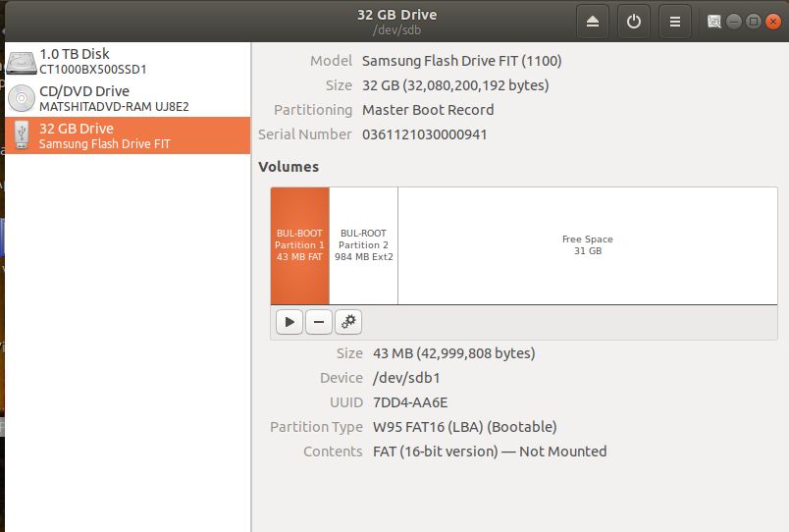Viewport: 789px width, 532px height.
Task: Click size value '32 GB (32,080,200,192 bytes)'
Action: (455, 85)
